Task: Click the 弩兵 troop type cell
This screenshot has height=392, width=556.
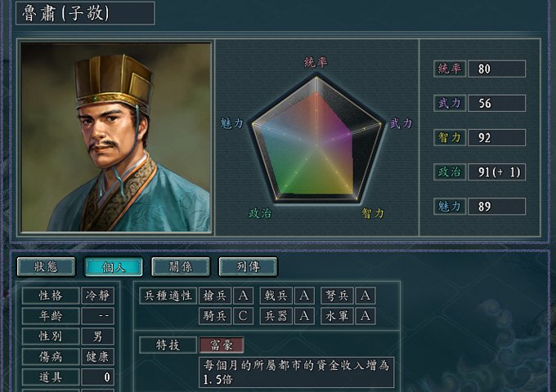Action: point(337,296)
